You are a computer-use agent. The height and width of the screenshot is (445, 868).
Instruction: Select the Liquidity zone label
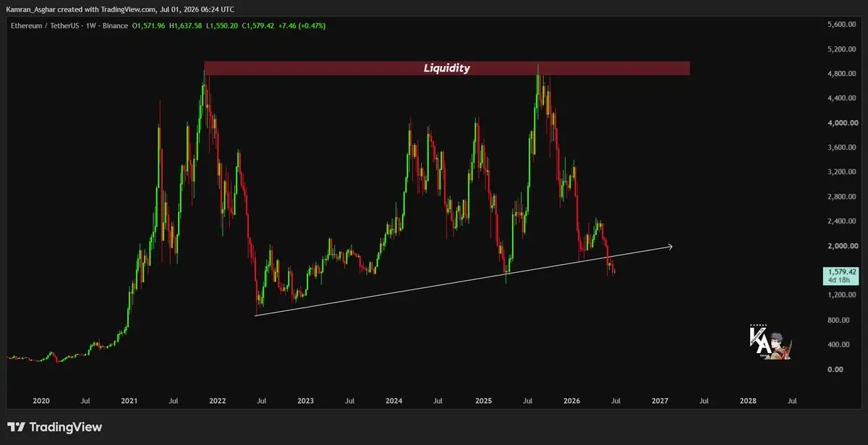(446, 68)
